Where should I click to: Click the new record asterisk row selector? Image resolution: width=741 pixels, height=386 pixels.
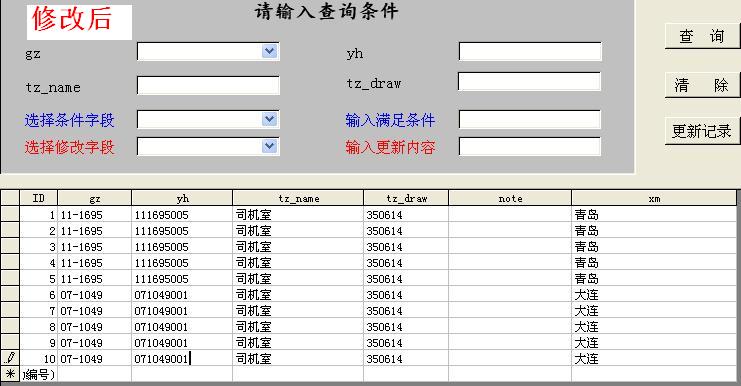(10, 374)
